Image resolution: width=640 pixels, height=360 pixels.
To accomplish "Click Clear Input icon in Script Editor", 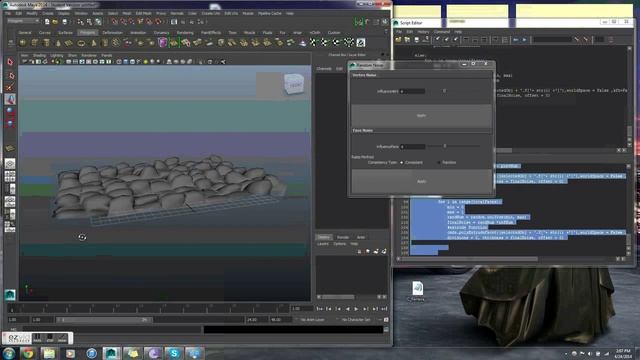I will [x=447, y=40].
